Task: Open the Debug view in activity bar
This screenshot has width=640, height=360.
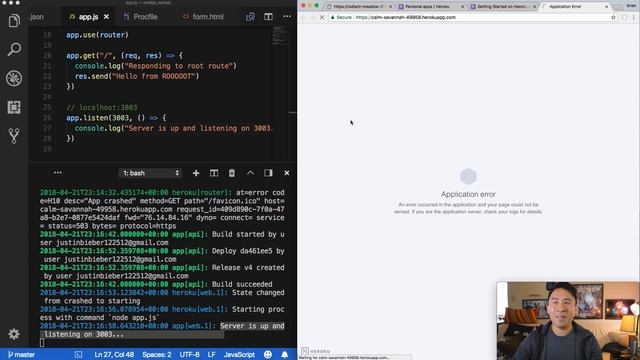Action: [x=14, y=78]
